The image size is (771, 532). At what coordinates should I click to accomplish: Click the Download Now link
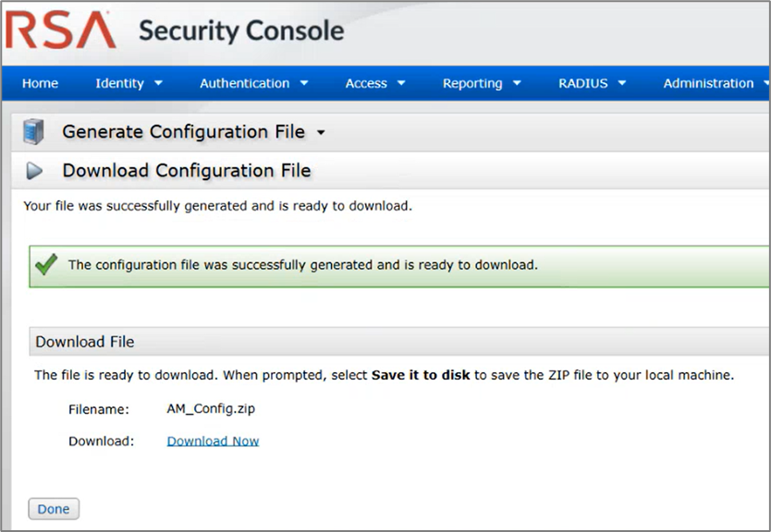coord(213,441)
